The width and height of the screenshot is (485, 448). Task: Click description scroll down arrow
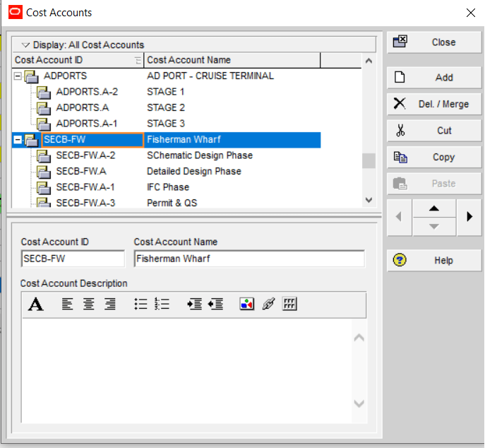click(x=359, y=403)
